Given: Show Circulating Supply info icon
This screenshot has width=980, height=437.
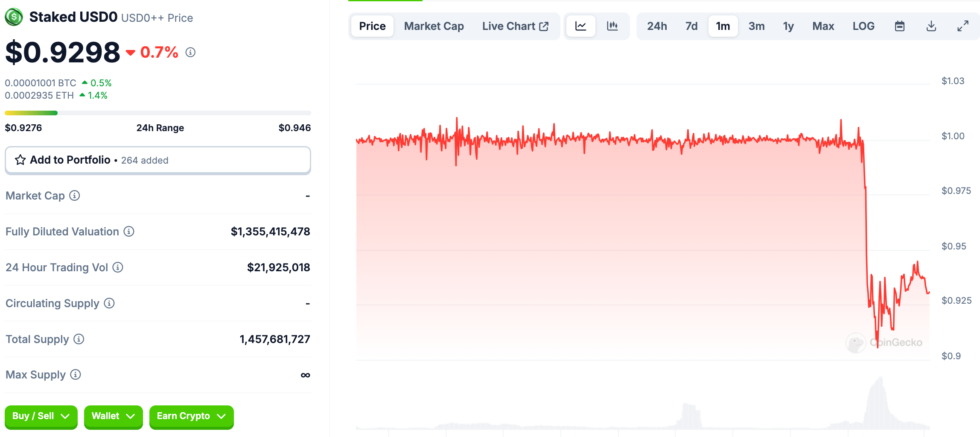Looking at the screenshot, I should pos(109,303).
